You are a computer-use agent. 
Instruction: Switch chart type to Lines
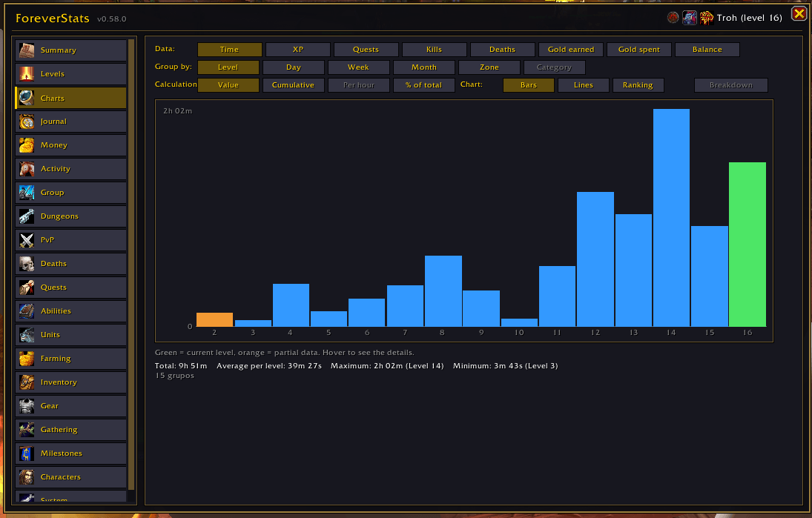click(584, 85)
